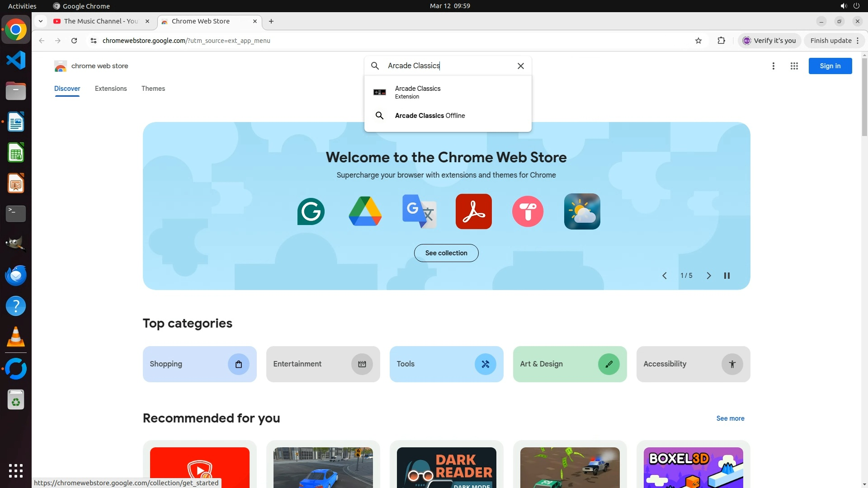Select the Adobe Acrobat icon
This screenshot has width=868, height=488.
[473, 211]
